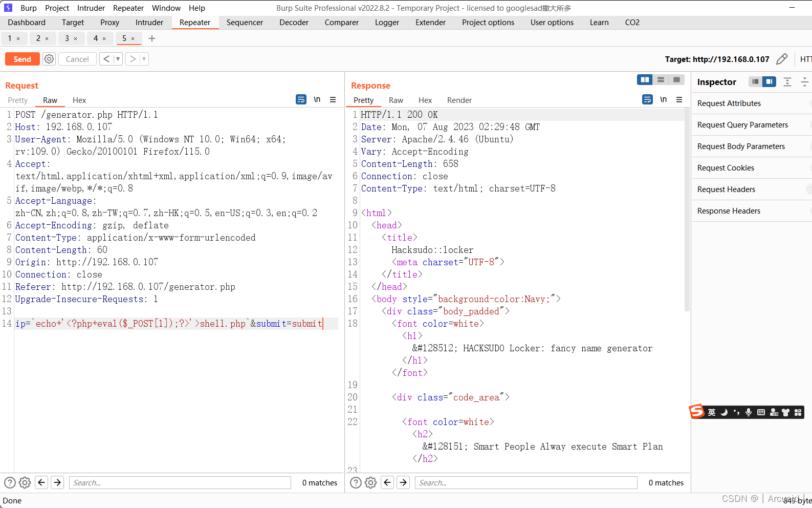
Task: Click the Repeater settings gear icon next to Send
Action: pyautogui.click(x=49, y=59)
